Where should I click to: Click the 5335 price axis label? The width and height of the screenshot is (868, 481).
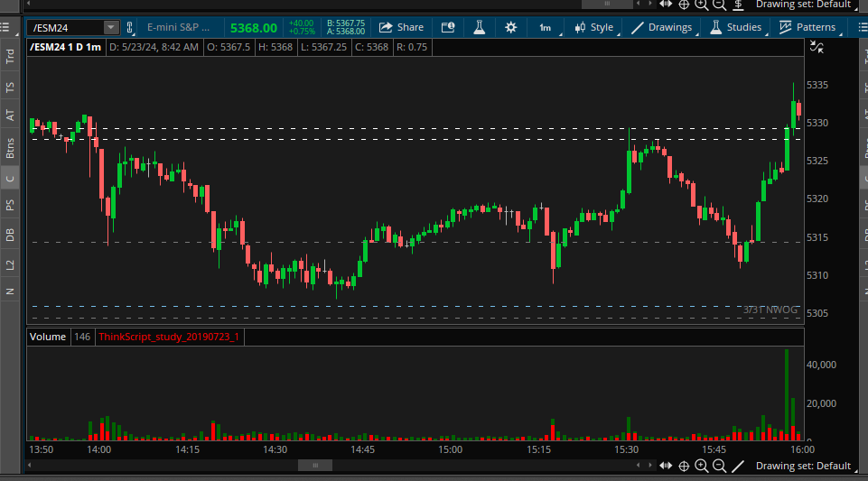817,85
